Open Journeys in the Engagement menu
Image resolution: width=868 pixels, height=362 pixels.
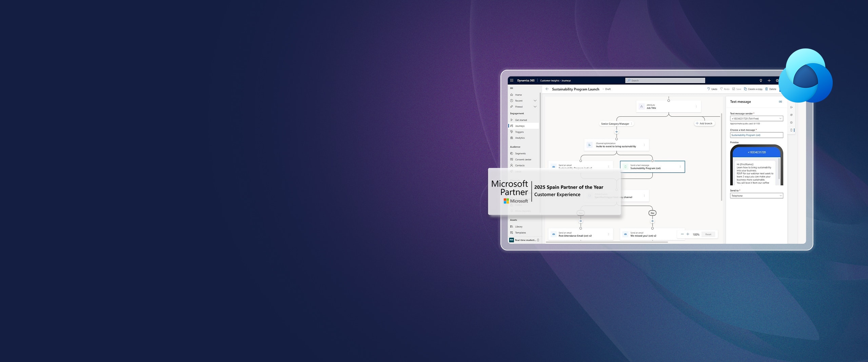point(520,126)
